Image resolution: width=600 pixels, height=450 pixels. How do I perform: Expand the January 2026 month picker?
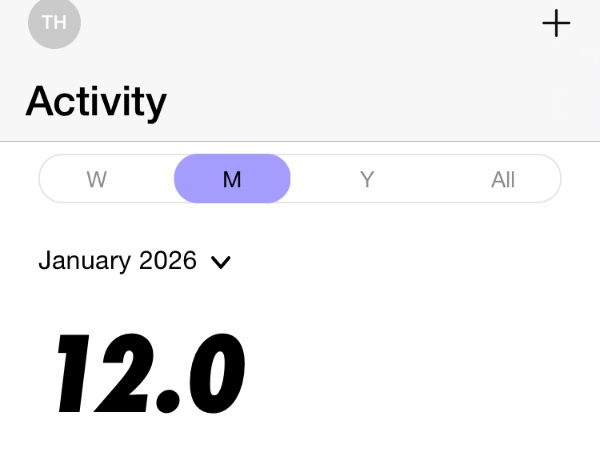point(134,261)
